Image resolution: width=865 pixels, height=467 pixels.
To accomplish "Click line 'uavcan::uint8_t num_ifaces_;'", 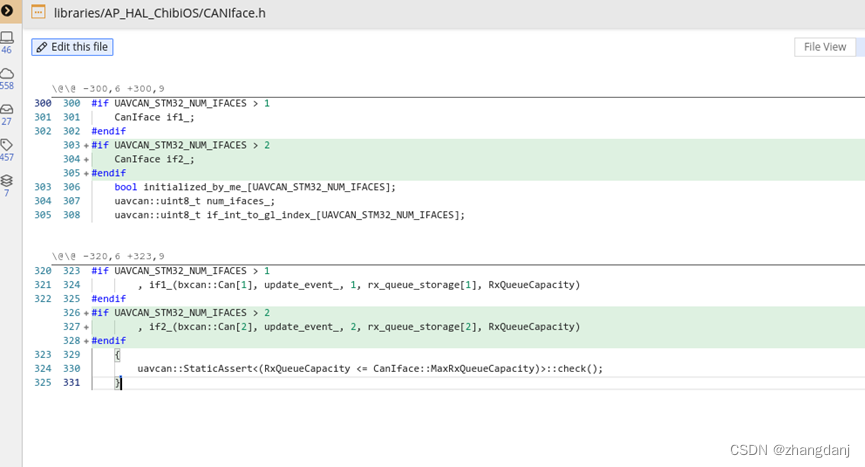I will (x=195, y=201).
